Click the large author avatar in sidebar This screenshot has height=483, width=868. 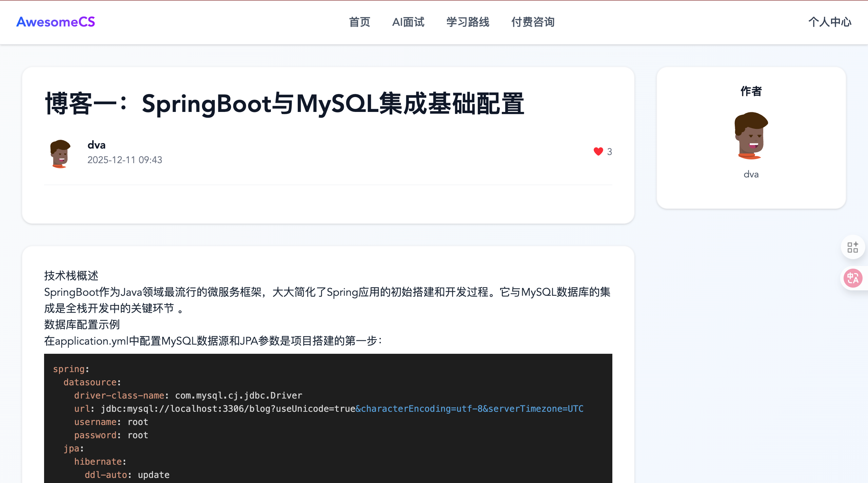751,135
